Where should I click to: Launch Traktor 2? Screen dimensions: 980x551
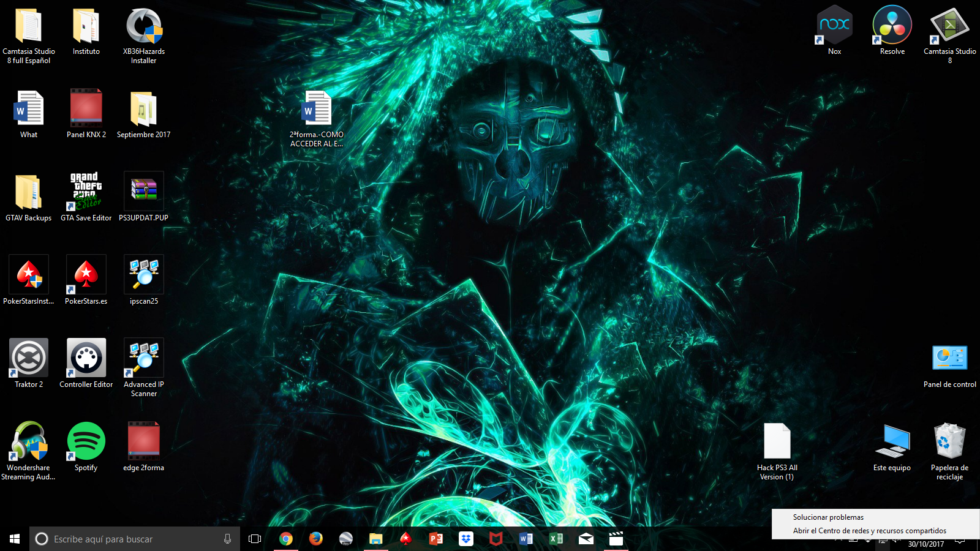[x=29, y=364]
